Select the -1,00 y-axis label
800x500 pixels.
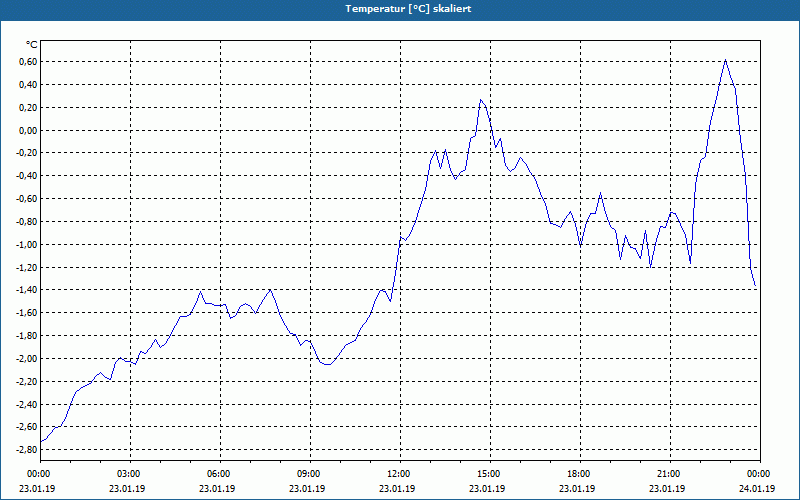[x=27, y=244]
